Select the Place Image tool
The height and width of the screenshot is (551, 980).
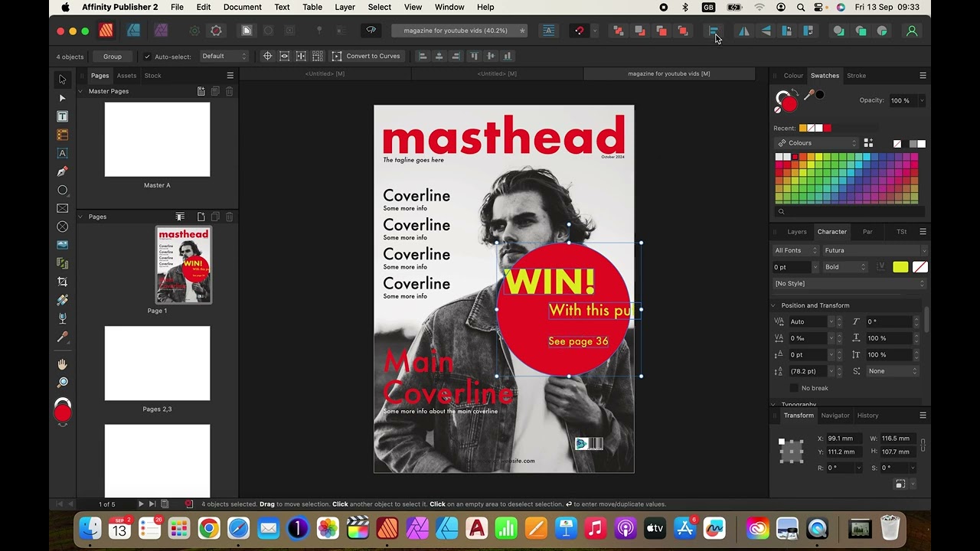(63, 245)
